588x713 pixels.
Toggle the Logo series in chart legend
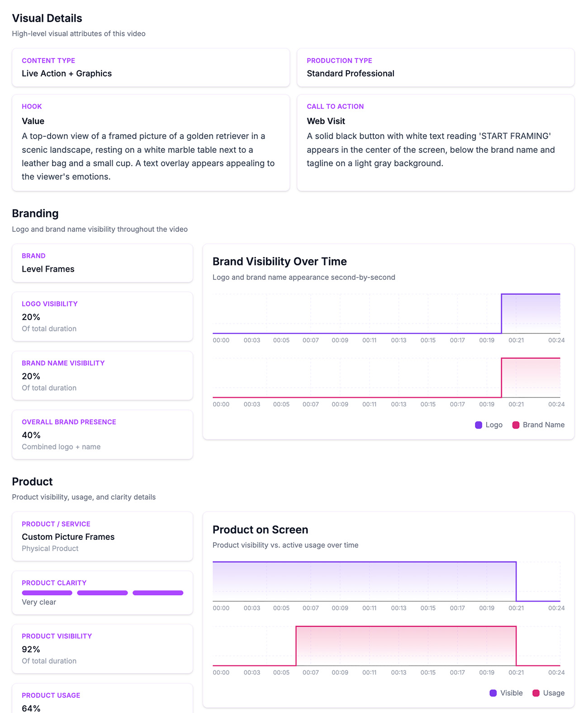488,425
